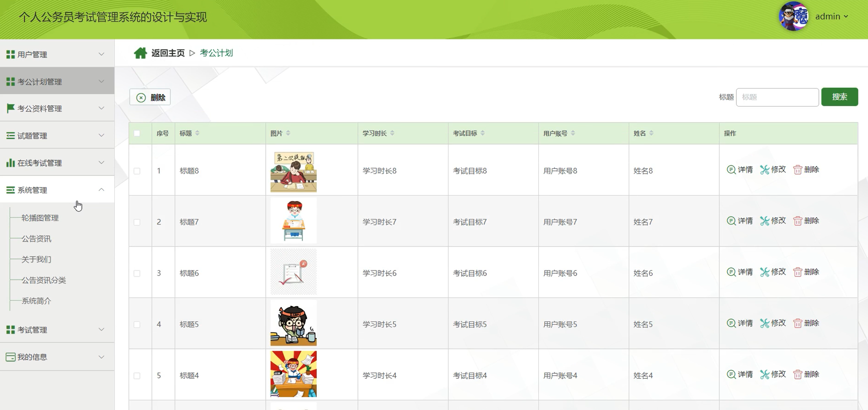Screen dimensions: 868x410
Task: Check the box for row 标题8
Action: tap(137, 171)
